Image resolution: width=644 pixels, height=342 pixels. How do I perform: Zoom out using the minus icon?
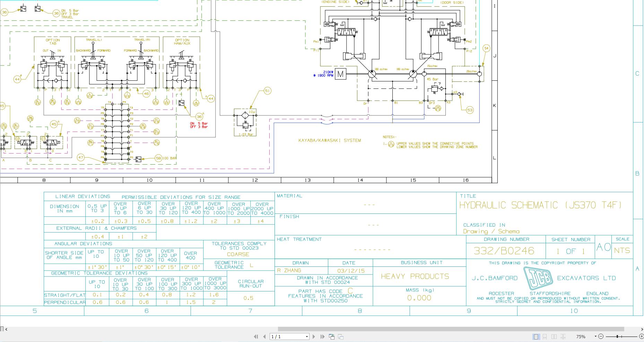(x=601, y=336)
